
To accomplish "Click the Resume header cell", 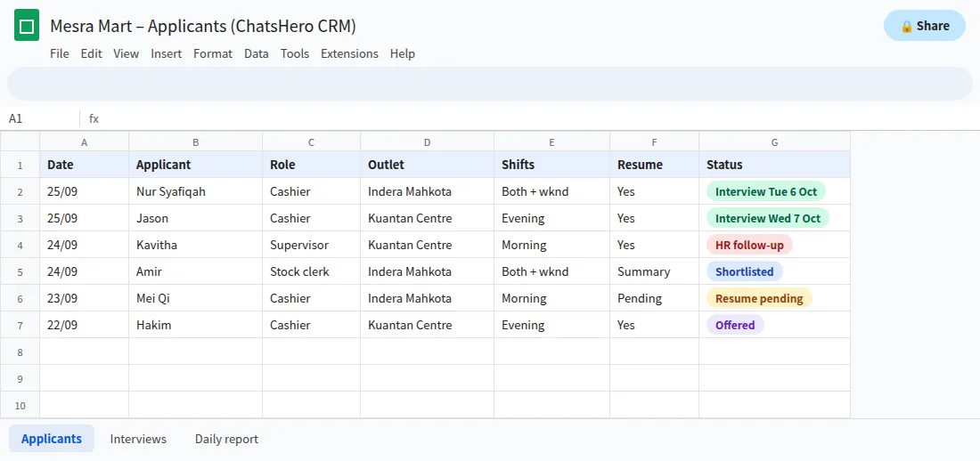I will [x=655, y=165].
